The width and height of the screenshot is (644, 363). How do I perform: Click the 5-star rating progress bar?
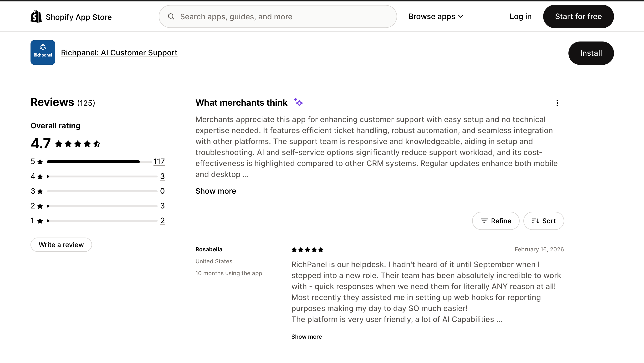99,162
